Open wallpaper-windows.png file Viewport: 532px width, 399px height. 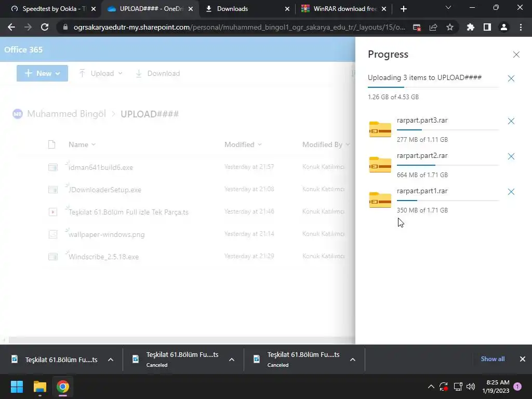click(107, 234)
